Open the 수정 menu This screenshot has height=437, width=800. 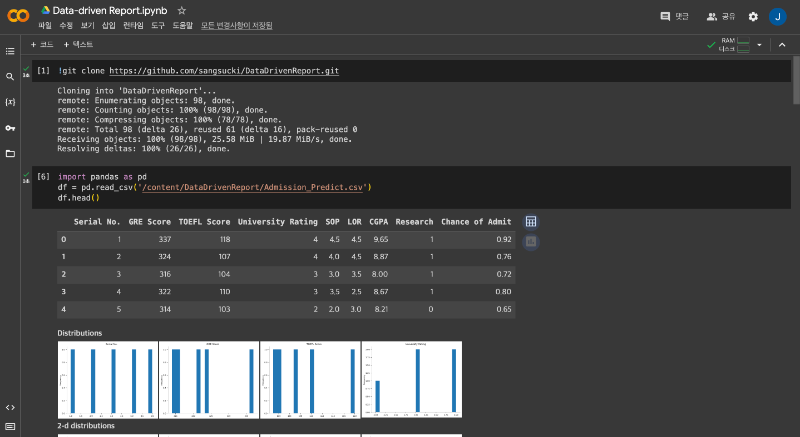click(66, 25)
